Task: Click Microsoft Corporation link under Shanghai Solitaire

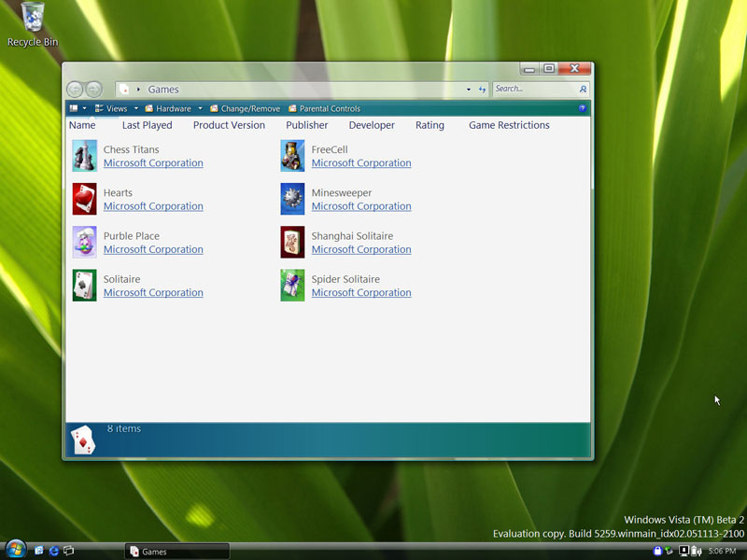Action: [x=361, y=249]
